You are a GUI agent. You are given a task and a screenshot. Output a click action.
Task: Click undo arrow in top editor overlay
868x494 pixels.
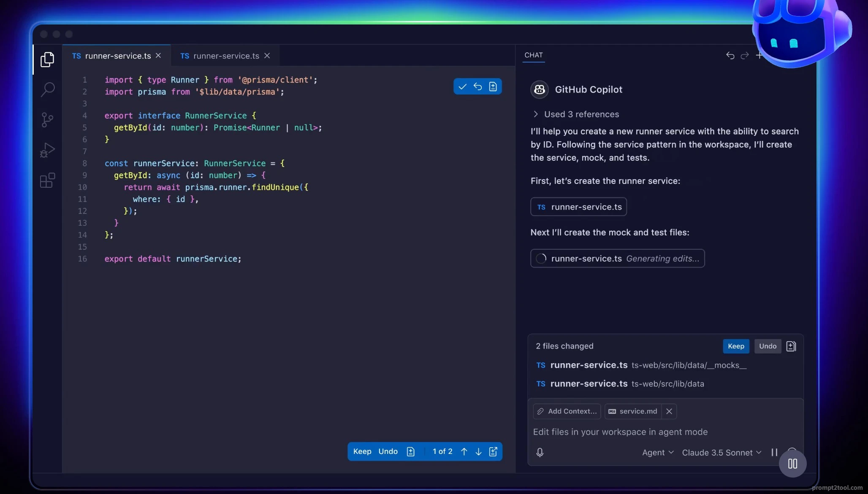477,86
